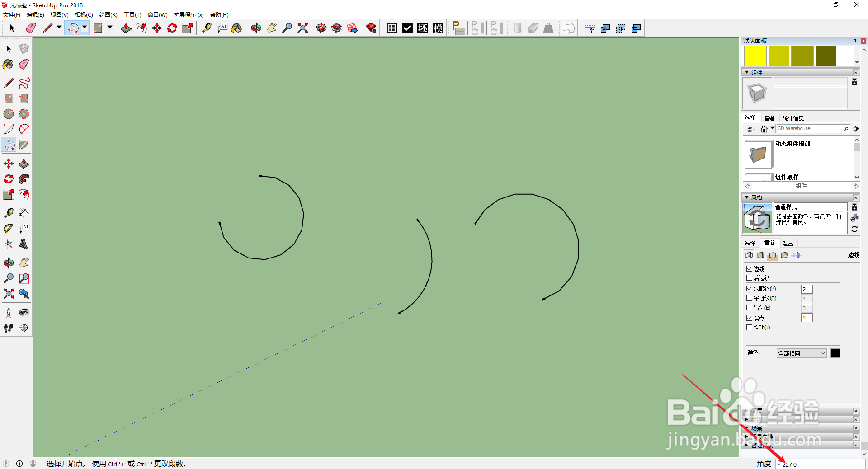Click the black edge color swatch
Viewport: 868px width, 469px height.
pyautogui.click(x=835, y=353)
